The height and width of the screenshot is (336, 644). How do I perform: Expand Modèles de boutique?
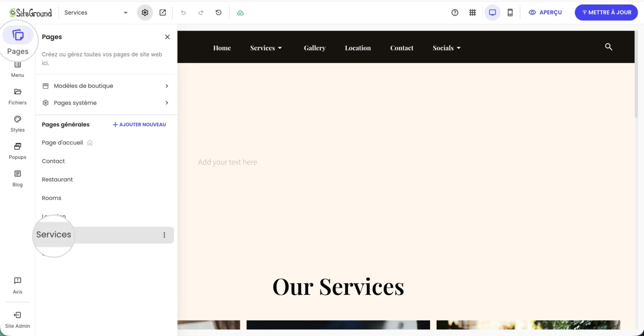106,86
